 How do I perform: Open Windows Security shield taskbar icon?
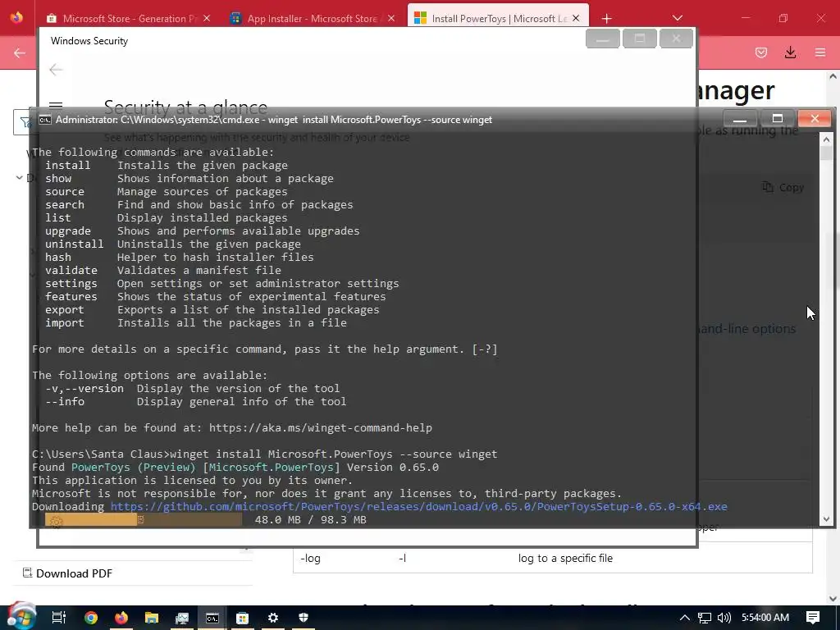304,618
